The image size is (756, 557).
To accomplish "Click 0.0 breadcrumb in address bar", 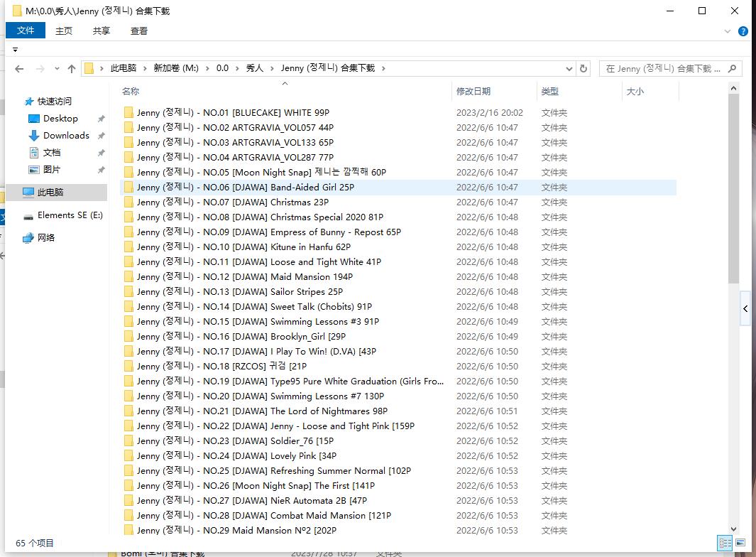I will point(222,68).
